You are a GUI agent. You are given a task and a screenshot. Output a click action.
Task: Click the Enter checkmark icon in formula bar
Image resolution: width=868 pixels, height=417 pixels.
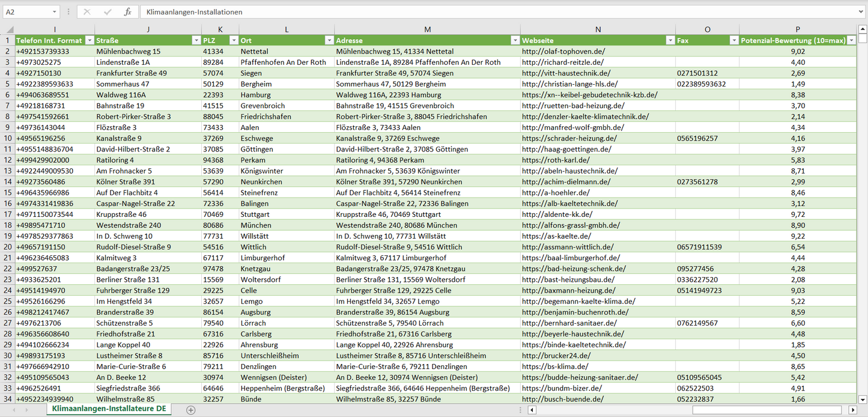coord(108,12)
